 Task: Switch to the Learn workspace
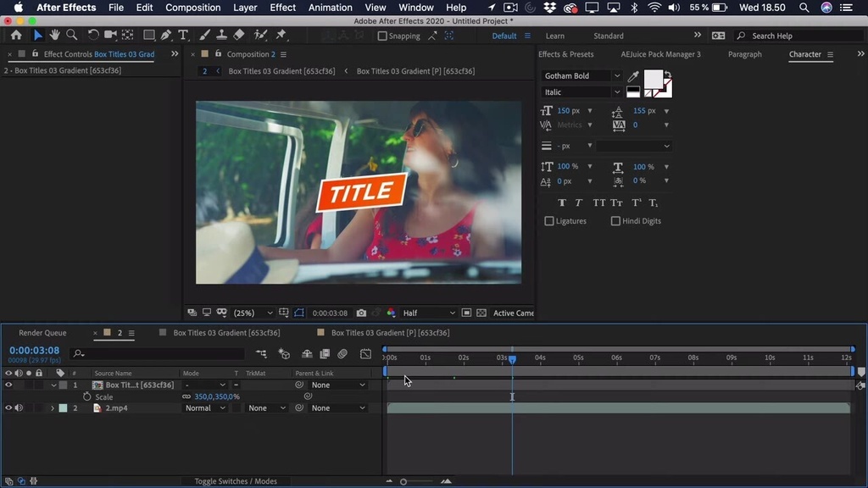point(554,36)
